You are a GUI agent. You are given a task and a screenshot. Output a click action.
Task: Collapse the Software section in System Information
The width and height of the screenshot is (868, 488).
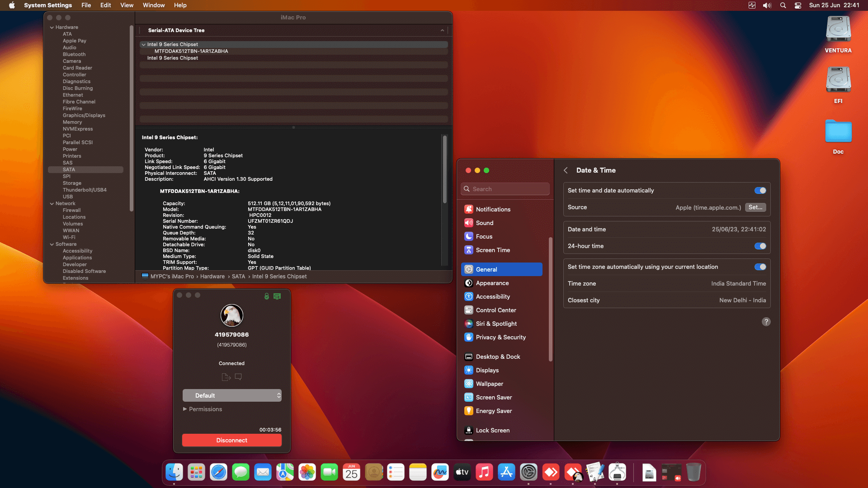point(52,244)
